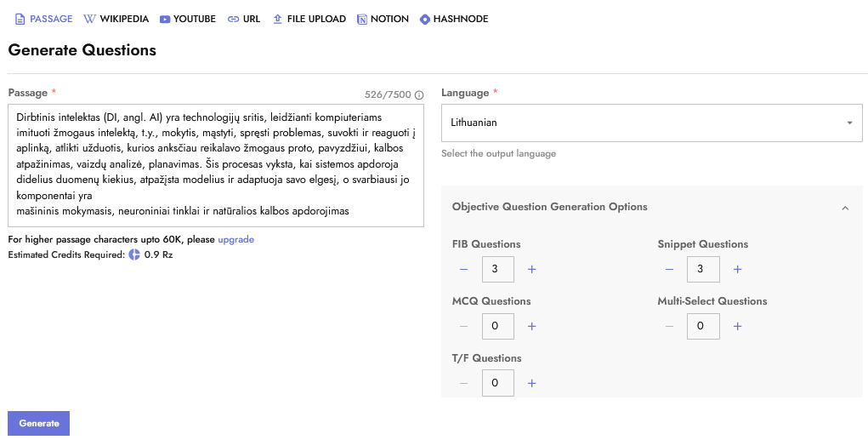The height and width of the screenshot is (440, 868).
Task: Increase T/F Questions with plus icon
Action: (x=532, y=383)
